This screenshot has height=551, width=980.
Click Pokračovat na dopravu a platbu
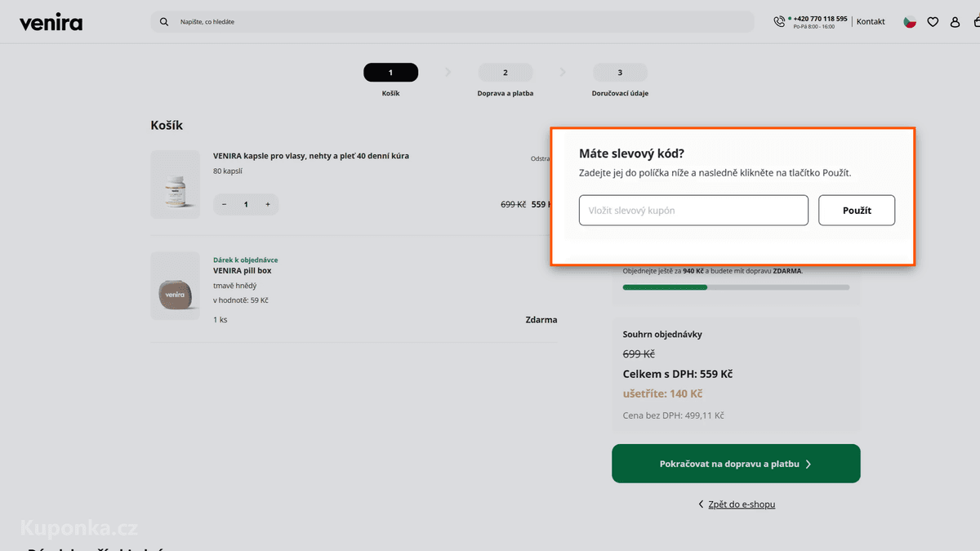pyautogui.click(x=736, y=464)
